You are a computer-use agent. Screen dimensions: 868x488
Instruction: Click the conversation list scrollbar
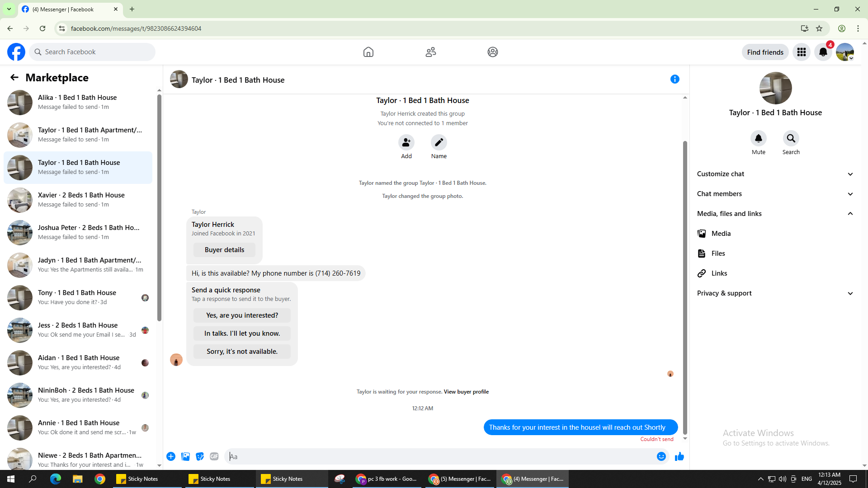[x=159, y=208]
